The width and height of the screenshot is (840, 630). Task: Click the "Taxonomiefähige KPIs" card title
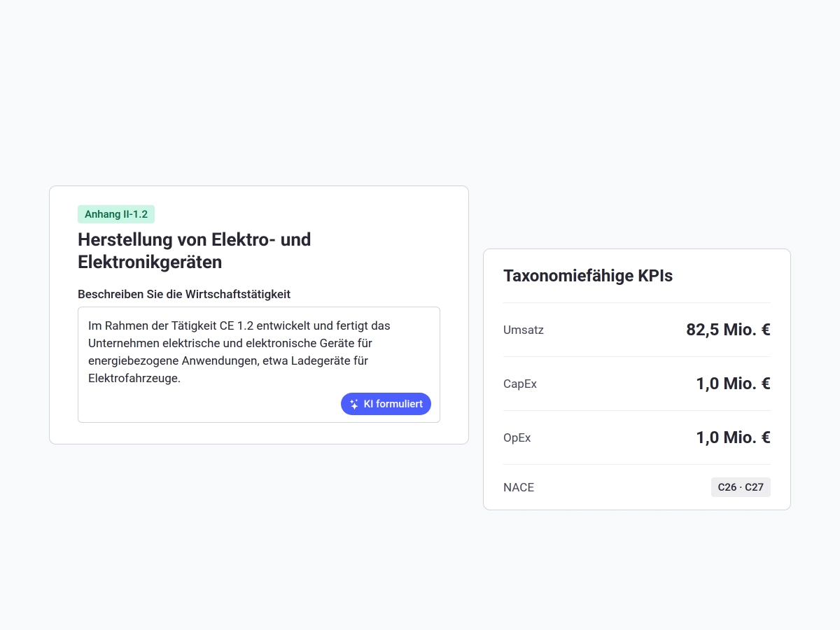click(x=588, y=276)
